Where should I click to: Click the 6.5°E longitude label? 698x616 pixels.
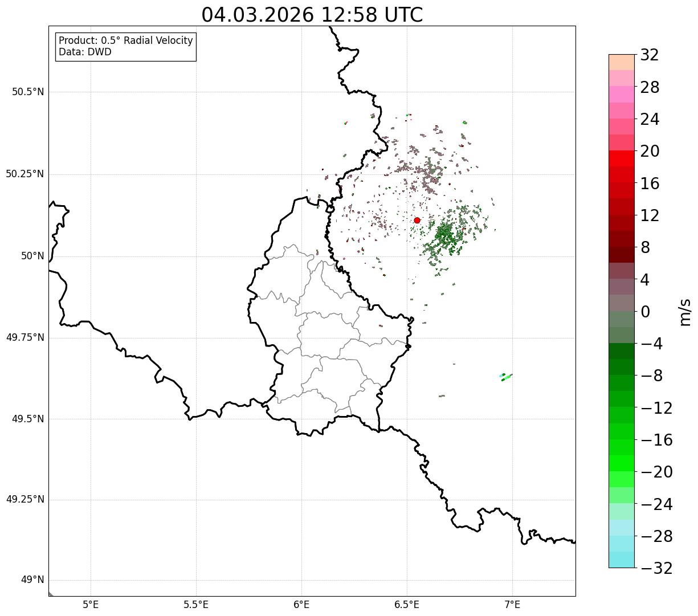[x=407, y=605]
